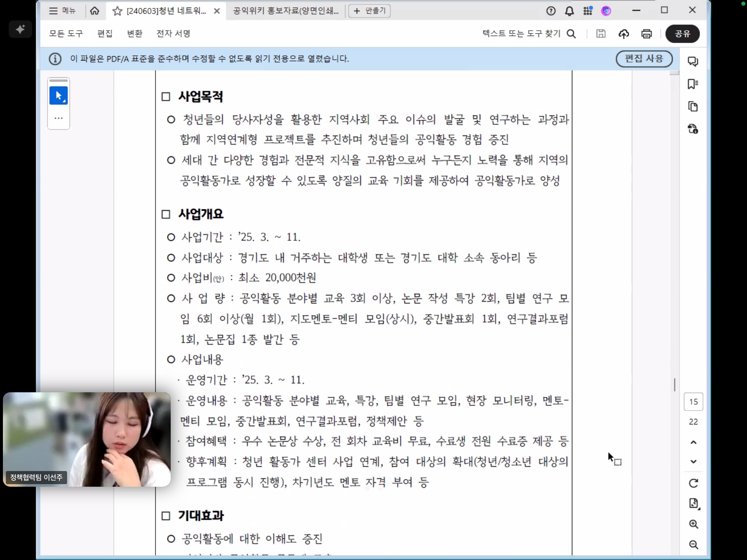The width and height of the screenshot is (747, 560).
Task: Open the page display options icon
Action: point(694,504)
